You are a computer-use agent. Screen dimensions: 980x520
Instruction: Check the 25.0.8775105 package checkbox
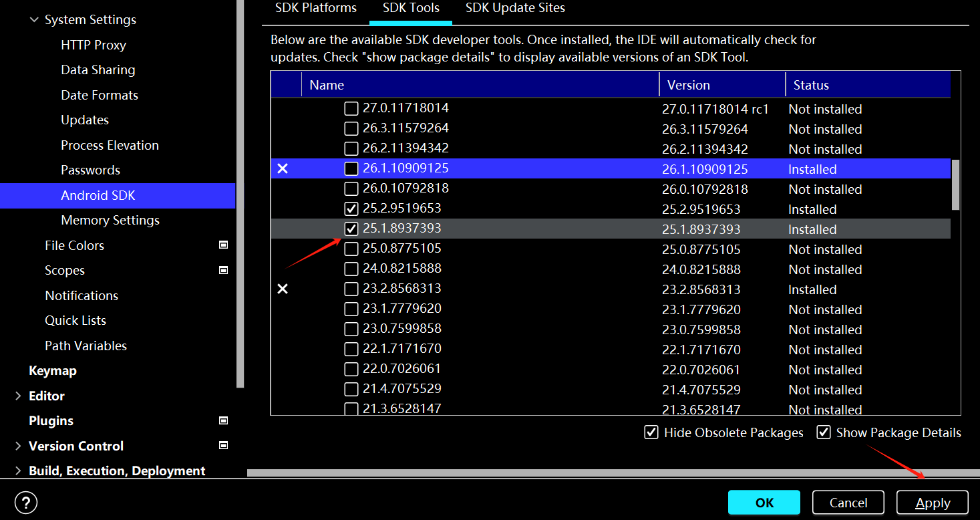point(351,249)
